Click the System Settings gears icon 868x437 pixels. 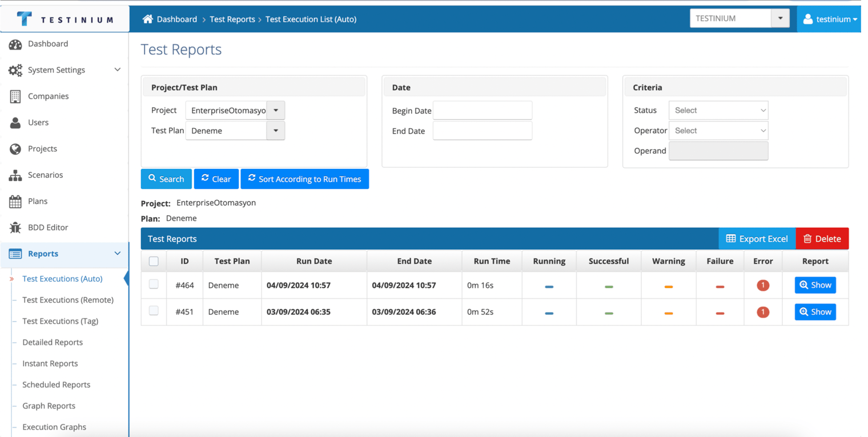[15, 70]
